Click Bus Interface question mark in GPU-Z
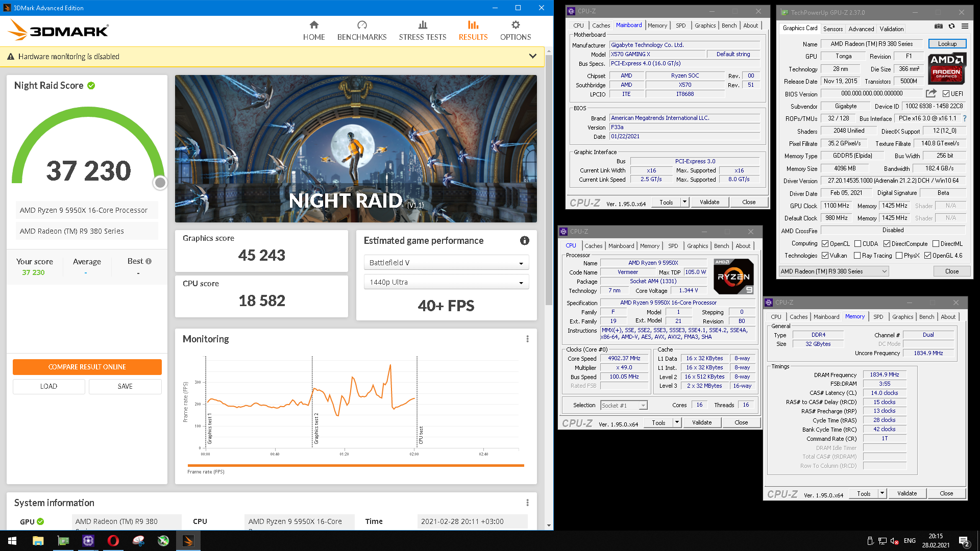 tap(964, 118)
